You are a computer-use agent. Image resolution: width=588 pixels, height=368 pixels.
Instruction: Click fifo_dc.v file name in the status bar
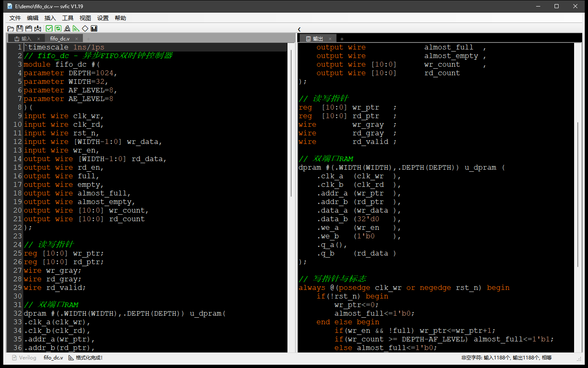click(53, 358)
